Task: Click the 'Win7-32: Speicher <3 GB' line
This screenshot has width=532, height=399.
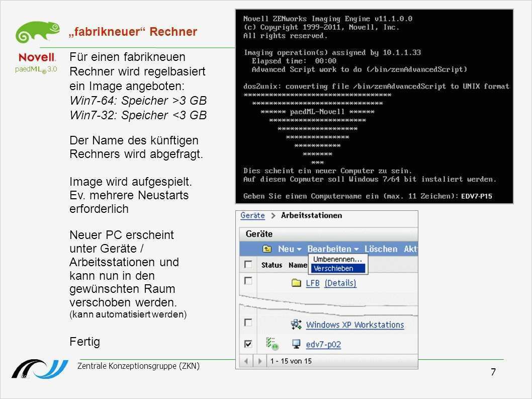Action: pos(138,115)
